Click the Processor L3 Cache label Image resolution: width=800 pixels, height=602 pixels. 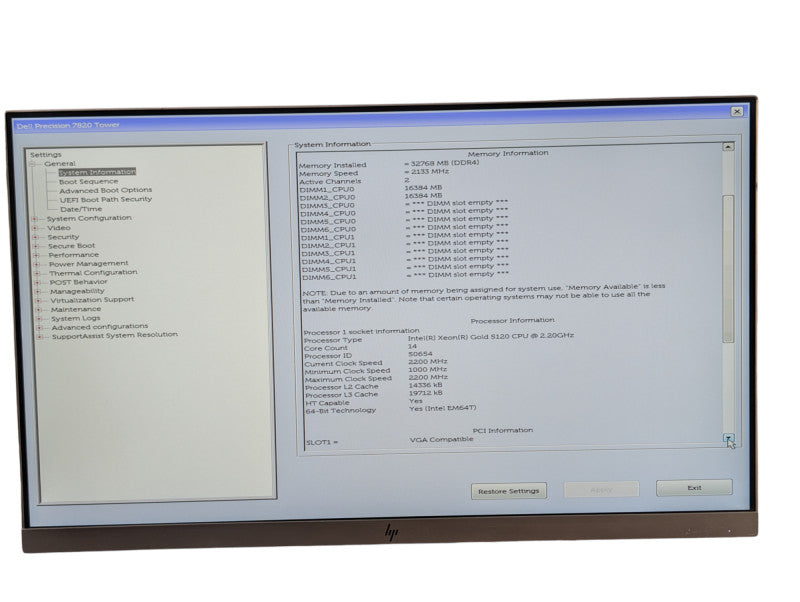[x=341, y=395]
